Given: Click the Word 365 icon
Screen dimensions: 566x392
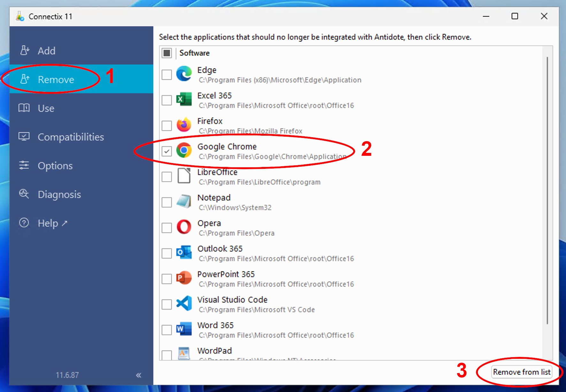Looking at the screenshot, I should pyautogui.click(x=184, y=329).
